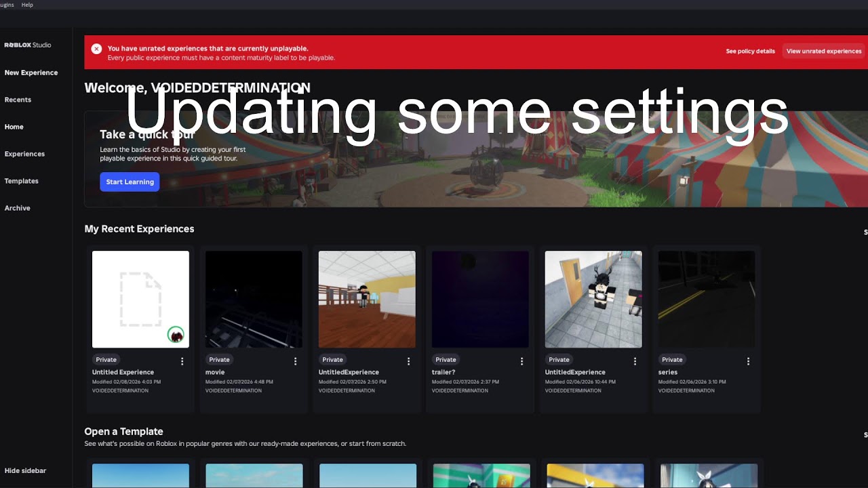This screenshot has height=488, width=868.
Task: Go to Recents in the sidebar
Action: point(18,100)
